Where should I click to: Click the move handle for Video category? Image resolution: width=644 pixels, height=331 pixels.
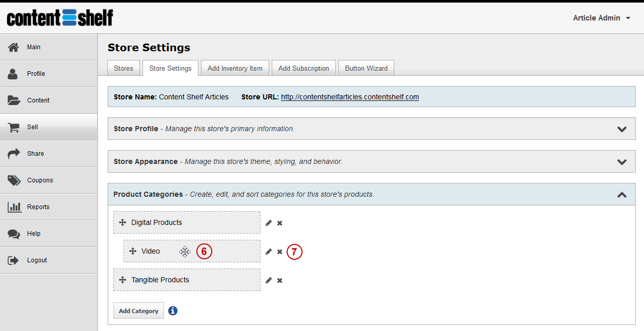[x=133, y=251]
